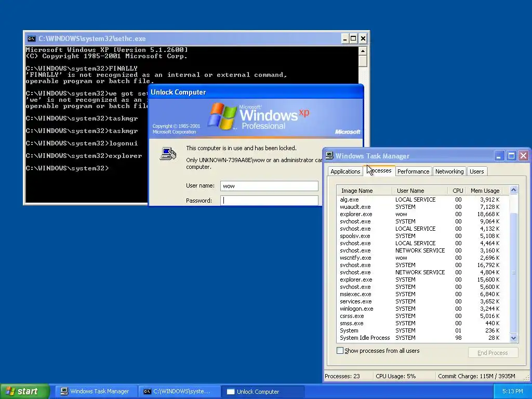Maximize the Windows Task Manager window

511,156
